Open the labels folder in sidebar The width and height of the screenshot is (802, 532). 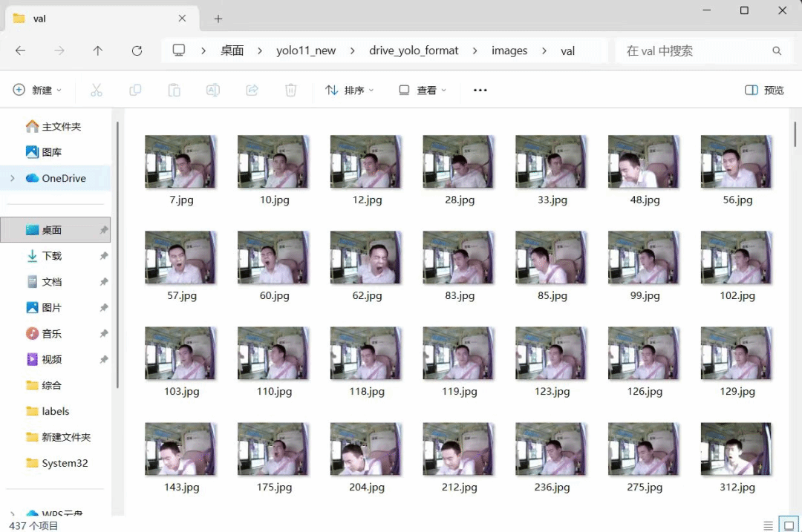pyautogui.click(x=55, y=411)
